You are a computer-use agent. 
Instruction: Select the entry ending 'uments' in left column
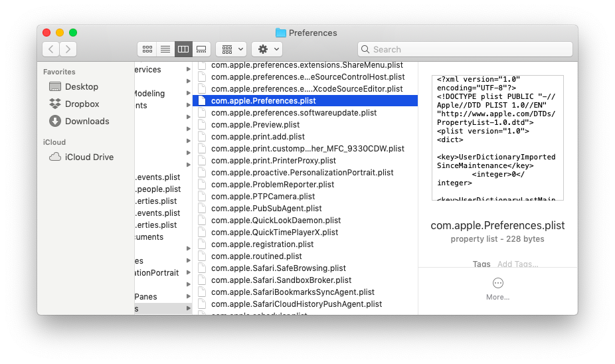(x=149, y=237)
